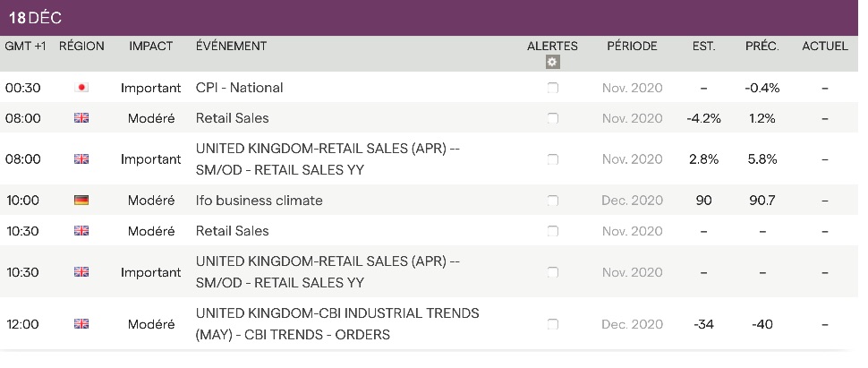Click the Japan flag in the CPI row

point(81,88)
